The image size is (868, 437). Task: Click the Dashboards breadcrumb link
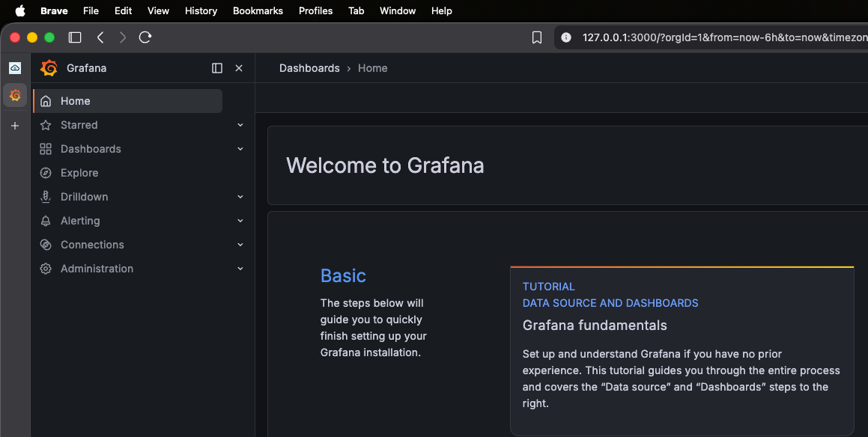click(309, 68)
